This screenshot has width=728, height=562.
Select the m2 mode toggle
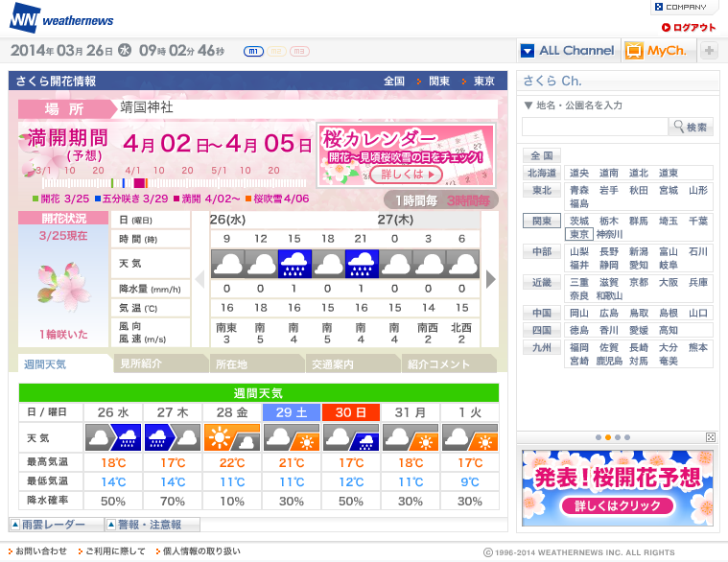click(276, 51)
